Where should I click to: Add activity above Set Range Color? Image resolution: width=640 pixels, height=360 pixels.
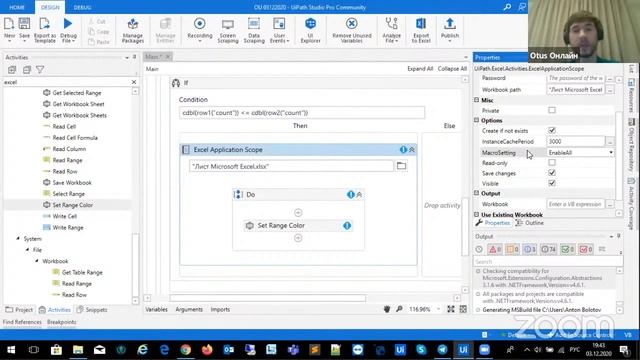coord(298,213)
